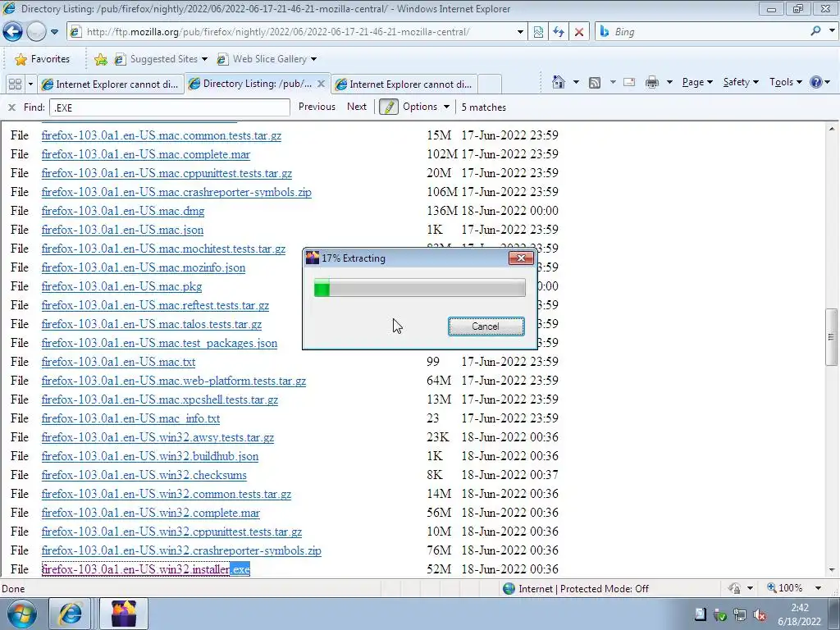
Task: Click the RSS Feeds icon
Action: pos(595,82)
